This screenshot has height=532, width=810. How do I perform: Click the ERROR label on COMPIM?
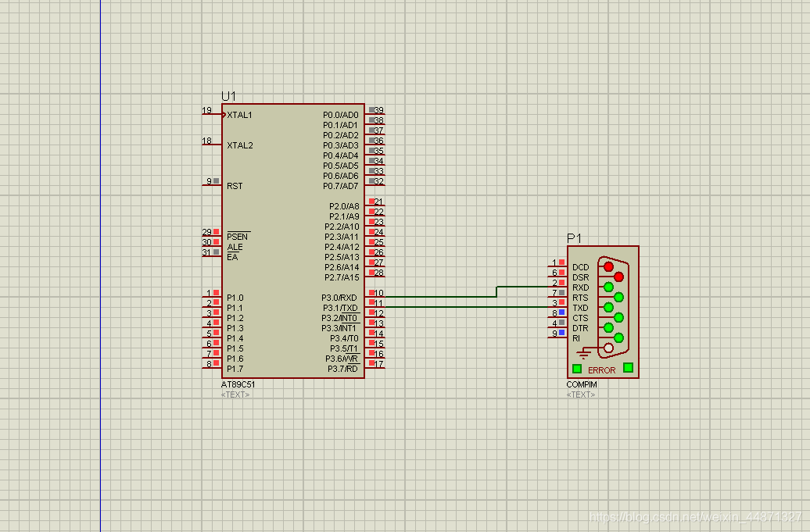(x=602, y=370)
